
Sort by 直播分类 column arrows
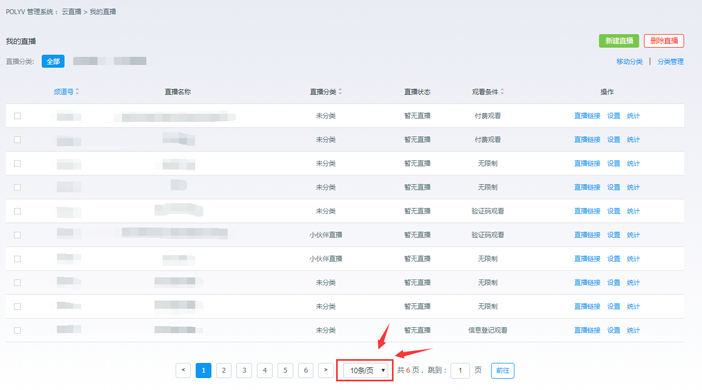click(x=340, y=91)
